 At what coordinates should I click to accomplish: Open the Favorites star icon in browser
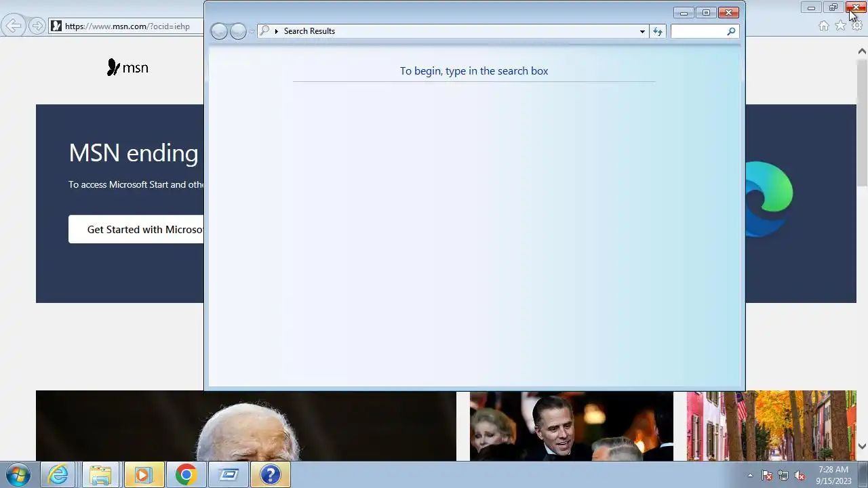(841, 26)
